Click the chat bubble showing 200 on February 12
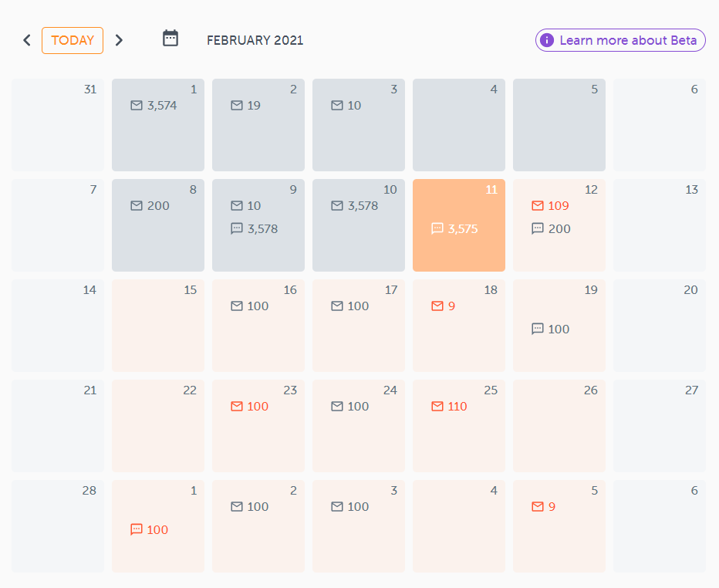719x588 pixels. point(537,228)
